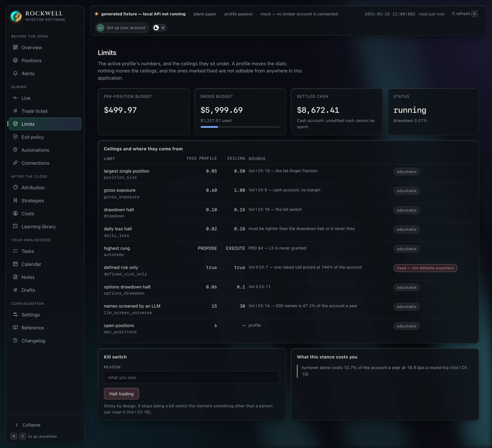Click 'Vol I Ch 16 — the kill switch' source
The height and width of the screenshot is (448, 492).
tap(275, 209)
